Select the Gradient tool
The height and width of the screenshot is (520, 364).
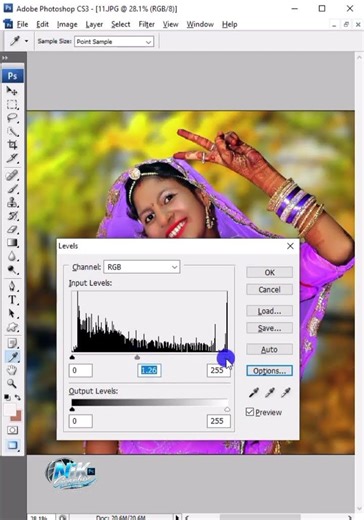12,243
